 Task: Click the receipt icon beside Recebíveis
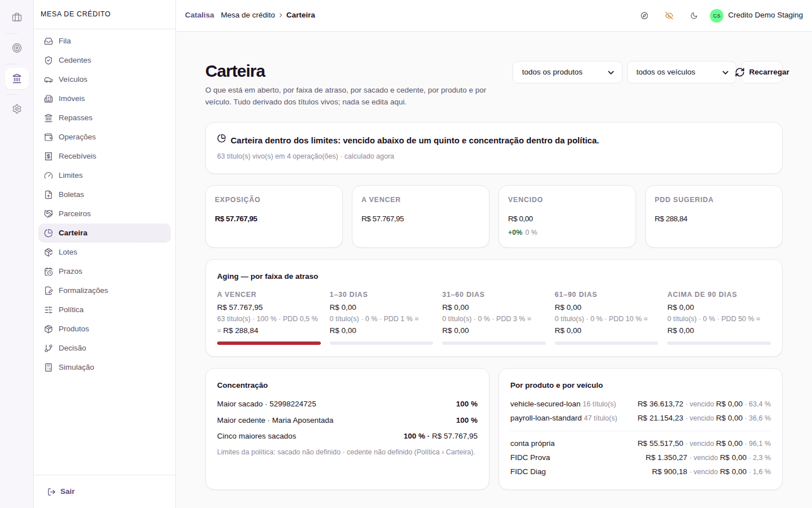pyautogui.click(x=48, y=156)
